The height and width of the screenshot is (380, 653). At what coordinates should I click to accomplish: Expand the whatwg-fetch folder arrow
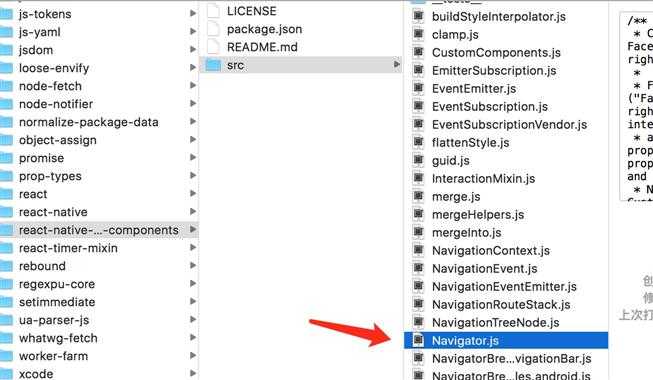pos(193,338)
